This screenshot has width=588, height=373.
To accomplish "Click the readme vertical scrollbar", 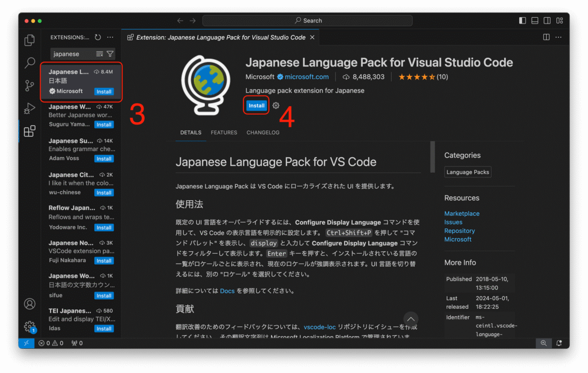I will (432, 157).
